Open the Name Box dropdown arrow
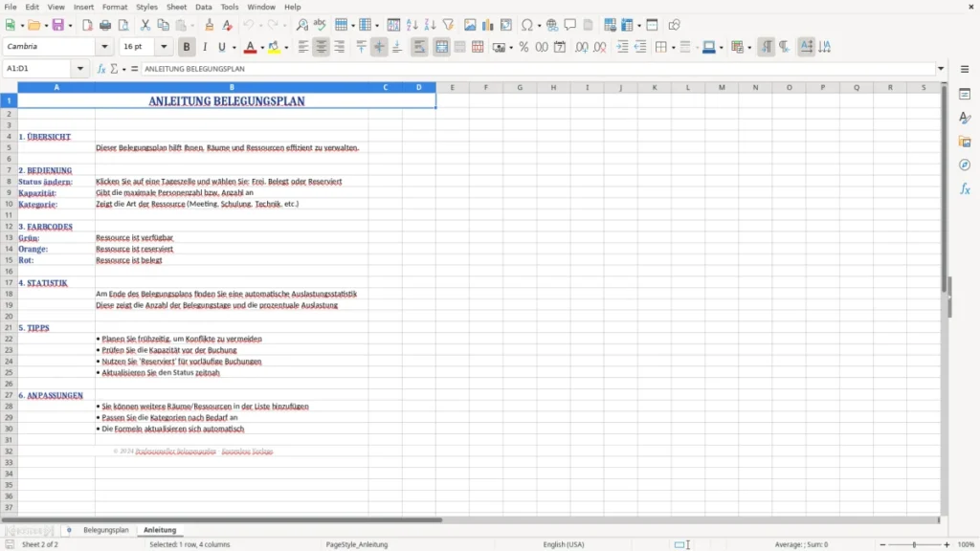Screen dimensions: 980x551 (80, 69)
